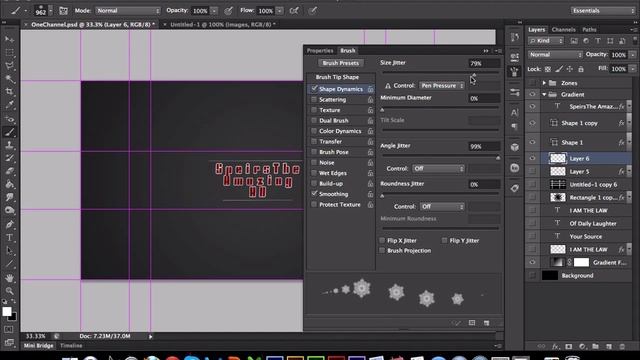This screenshot has width=640, height=360.
Task: Select the Brush tool in toolbox
Action: coord(9,132)
